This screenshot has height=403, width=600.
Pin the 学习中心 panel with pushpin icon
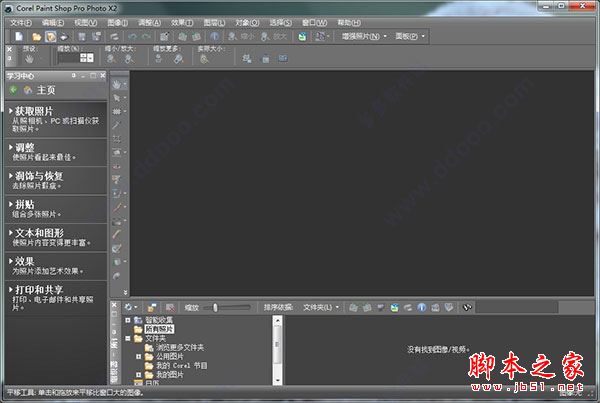73,76
